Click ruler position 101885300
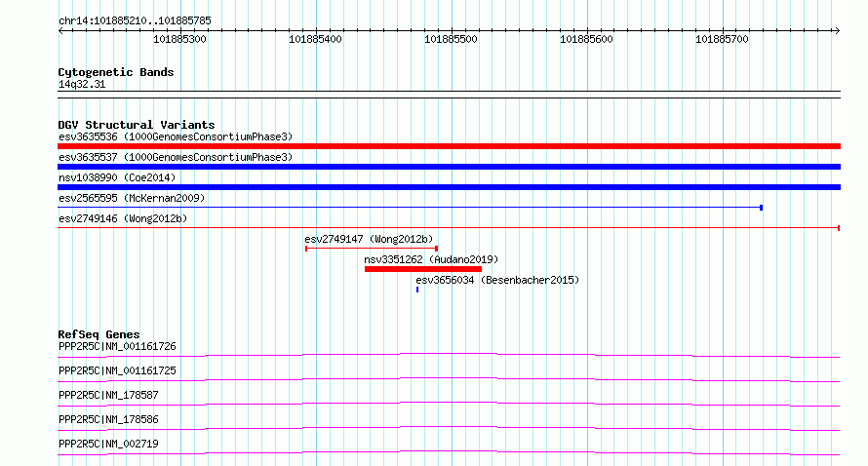868x466 pixels. (x=179, y=39)
